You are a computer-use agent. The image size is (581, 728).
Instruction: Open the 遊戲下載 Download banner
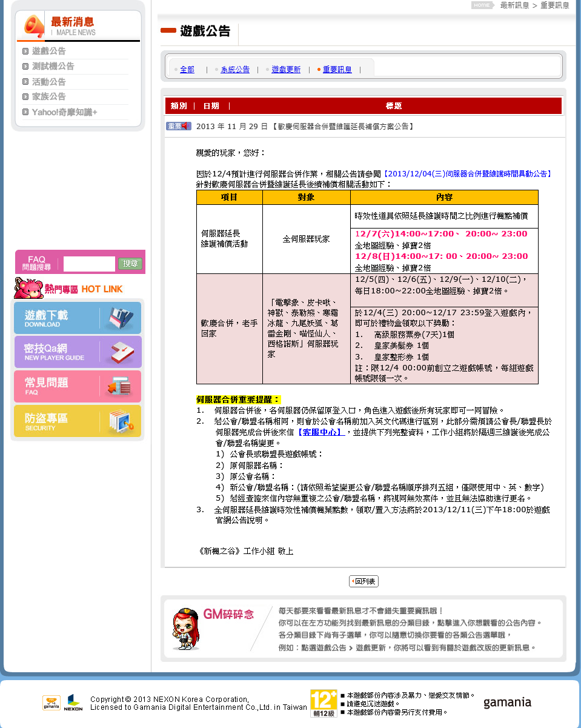point(78,318)
